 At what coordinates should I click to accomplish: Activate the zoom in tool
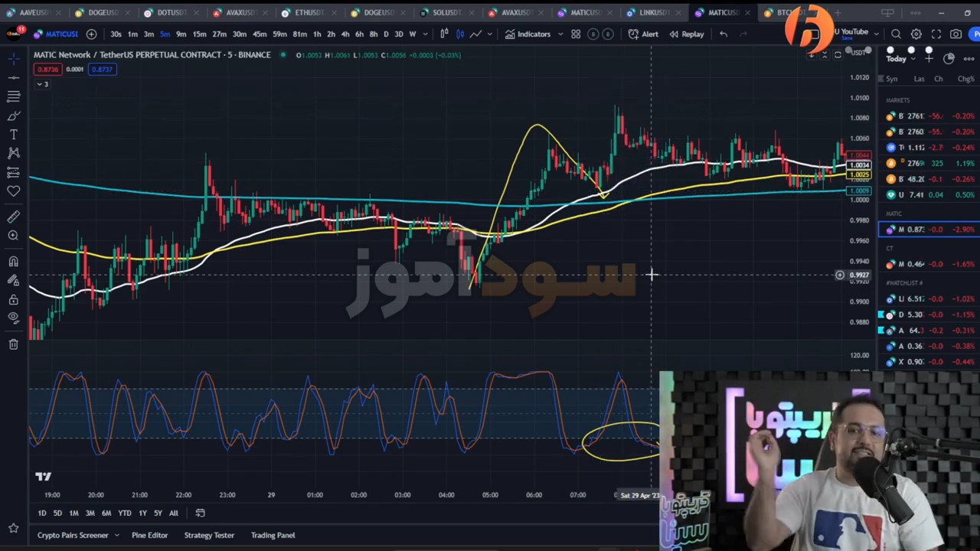point(14,236)
